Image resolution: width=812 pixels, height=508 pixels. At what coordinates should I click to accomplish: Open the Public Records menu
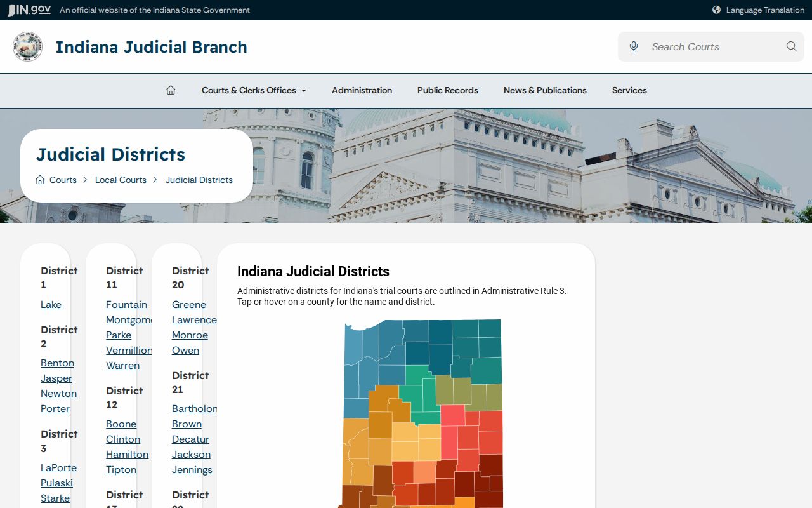(x=448, y=90)
